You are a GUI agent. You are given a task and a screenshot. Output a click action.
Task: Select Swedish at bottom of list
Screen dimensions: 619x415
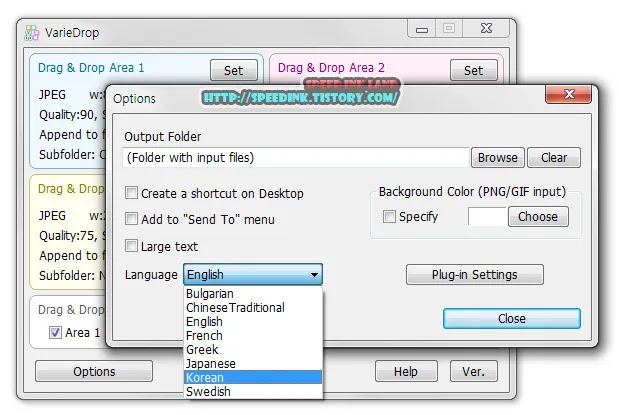tap(253, 391)
